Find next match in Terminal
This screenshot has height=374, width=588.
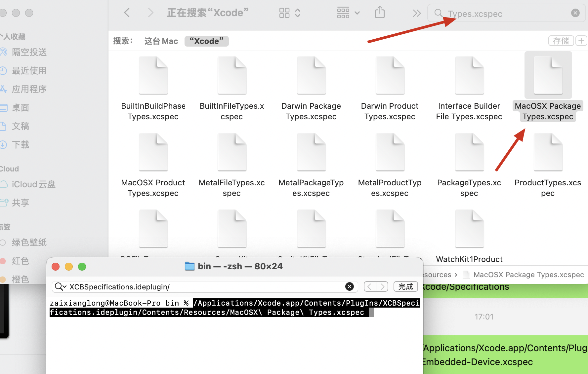click(x=382, y=286)
